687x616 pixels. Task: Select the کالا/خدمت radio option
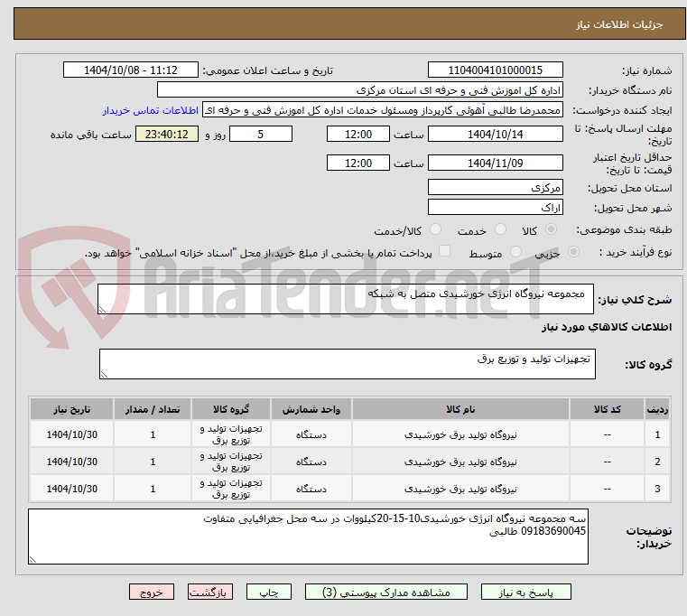(435, 229)
